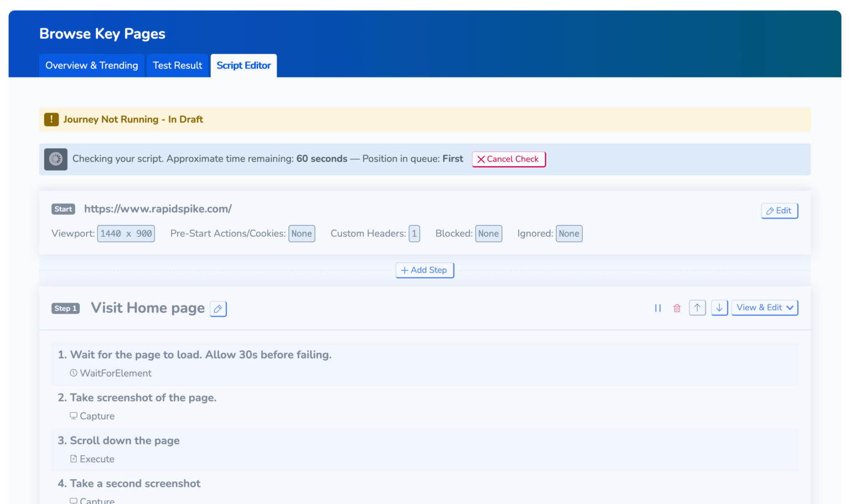The height and width of the screenshot is (504, 850).
Task: Click the Blocked None badge
Action: (489, 233)
